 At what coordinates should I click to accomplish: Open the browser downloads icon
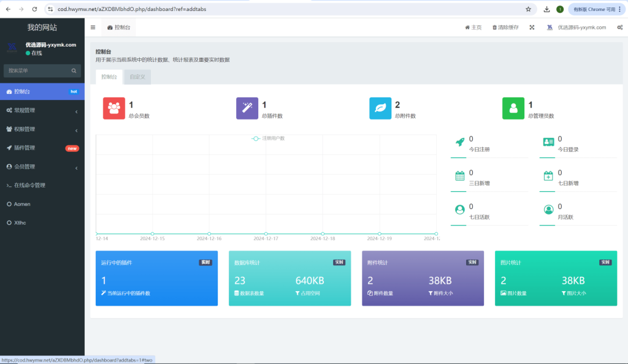click(546, 9)
